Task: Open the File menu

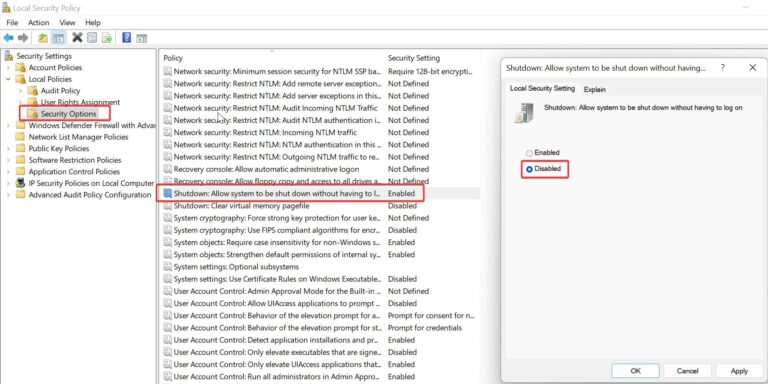Action: coord(12,23)
